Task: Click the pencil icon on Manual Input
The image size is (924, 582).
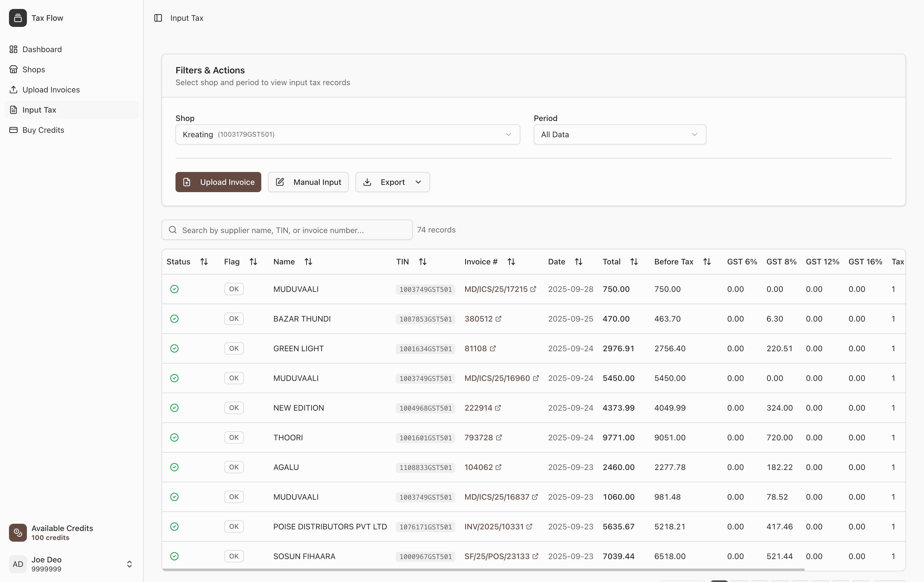Action: tap(280, 182)
